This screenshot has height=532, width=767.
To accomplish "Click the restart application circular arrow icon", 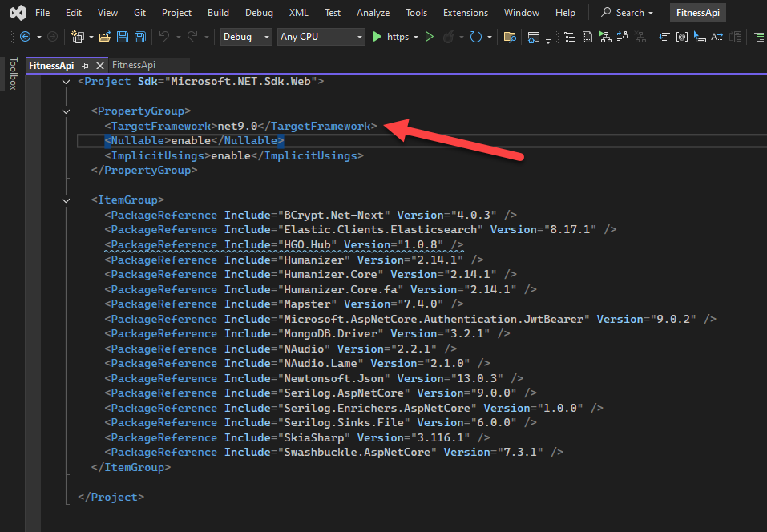I will coord(474,36).
